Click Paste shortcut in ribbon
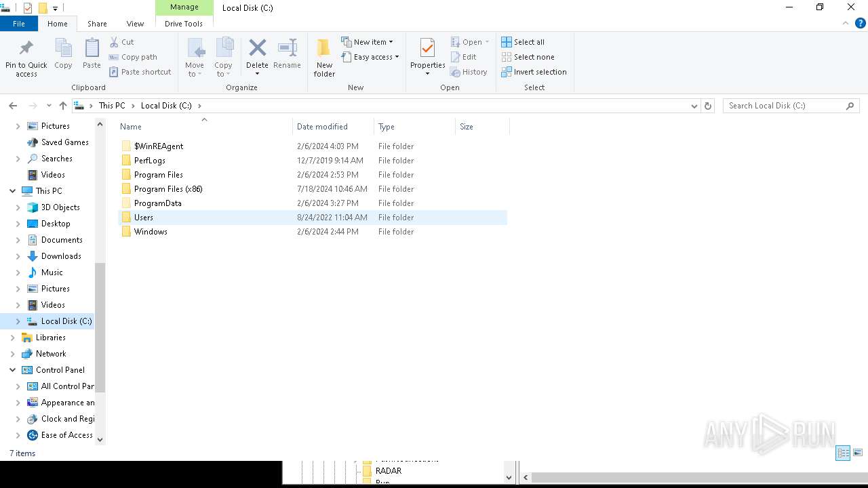 click(140, 72)
